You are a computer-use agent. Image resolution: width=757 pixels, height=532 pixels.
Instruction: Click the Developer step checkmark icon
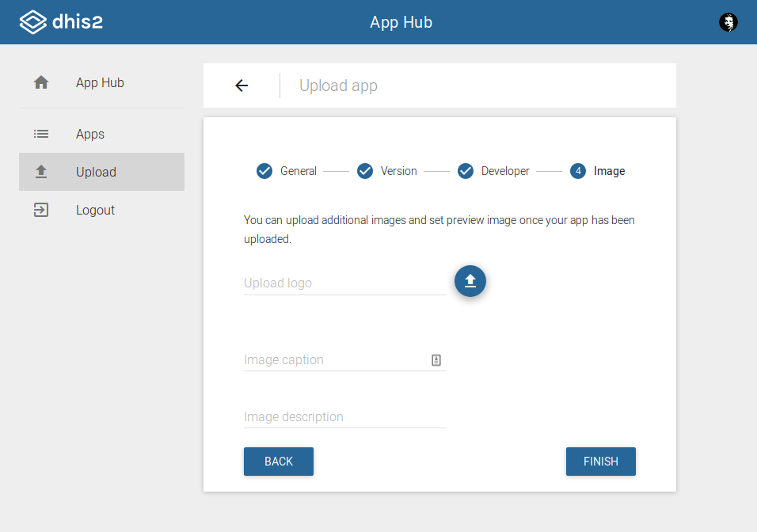(465, 171)
